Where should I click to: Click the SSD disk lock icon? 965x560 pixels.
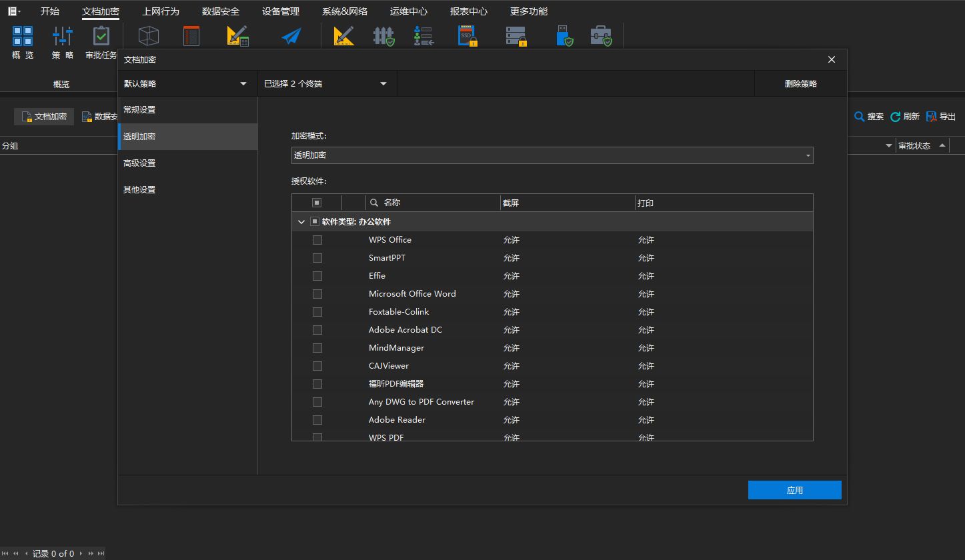tap(468, 36)
